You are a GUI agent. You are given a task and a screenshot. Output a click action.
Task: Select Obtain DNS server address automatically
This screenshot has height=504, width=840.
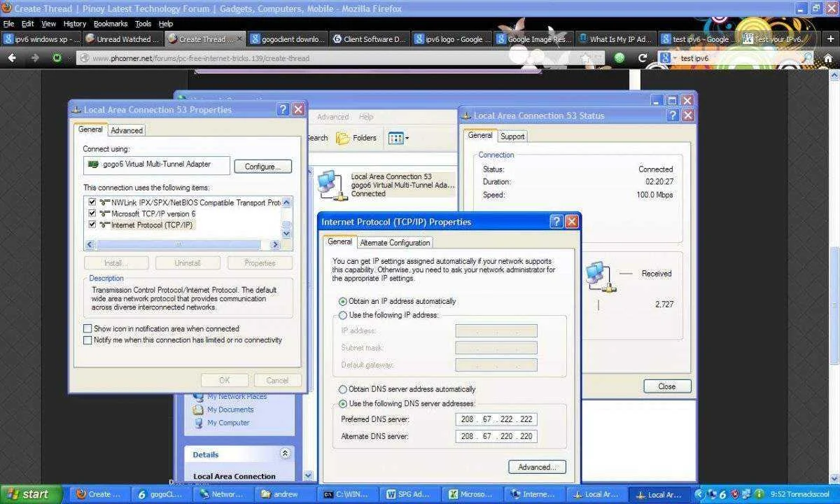(343, 389)
